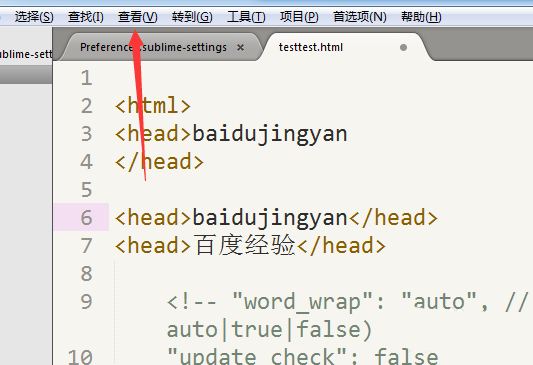Click opening <head> tag on line 7

click(x=153, y=245)
